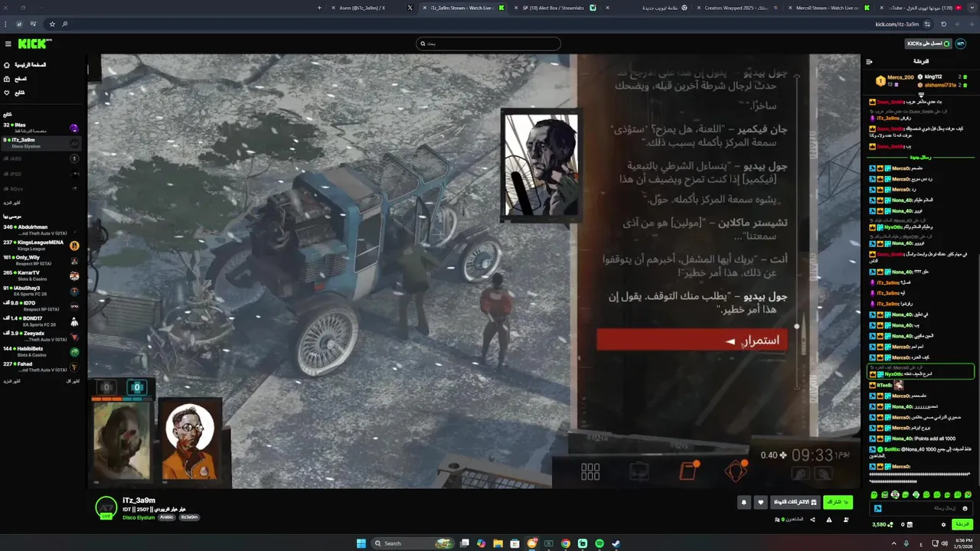Open the viewers list icon
This screenshot has width=980, height=551.
tap(778, 520)
